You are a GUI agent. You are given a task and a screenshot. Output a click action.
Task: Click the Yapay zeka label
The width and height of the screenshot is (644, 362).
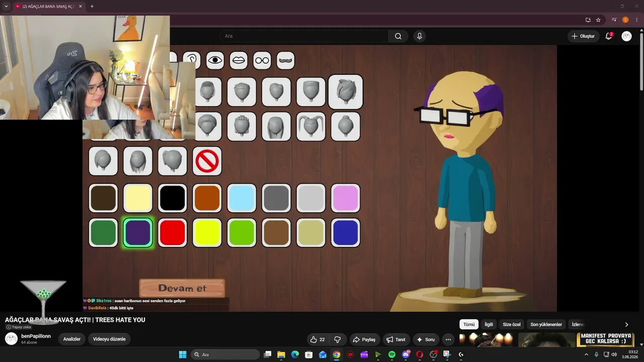point(19,327)
